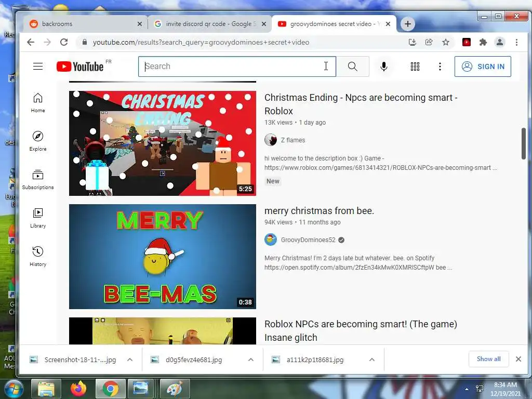Open the YouTube guide hamburger menu

pos(38,66)
